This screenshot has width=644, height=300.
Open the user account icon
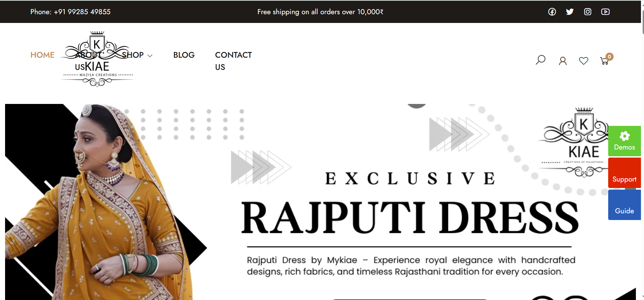[563, 61]
